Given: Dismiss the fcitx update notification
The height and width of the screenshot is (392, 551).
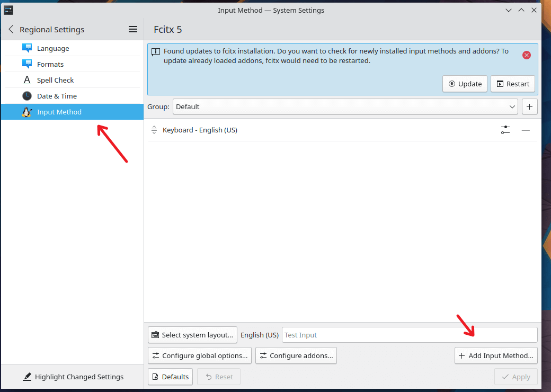Looking at the screenshot, I should pos(527,55).
